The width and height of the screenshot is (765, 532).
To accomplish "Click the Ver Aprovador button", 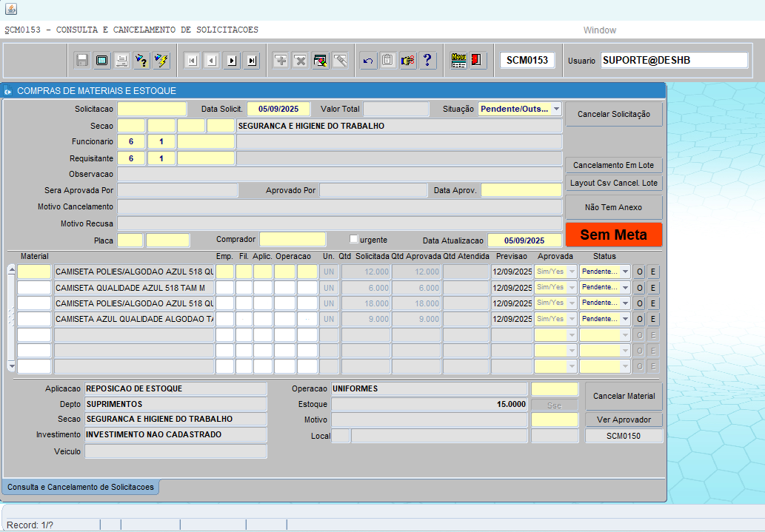I will pos(624,420).
